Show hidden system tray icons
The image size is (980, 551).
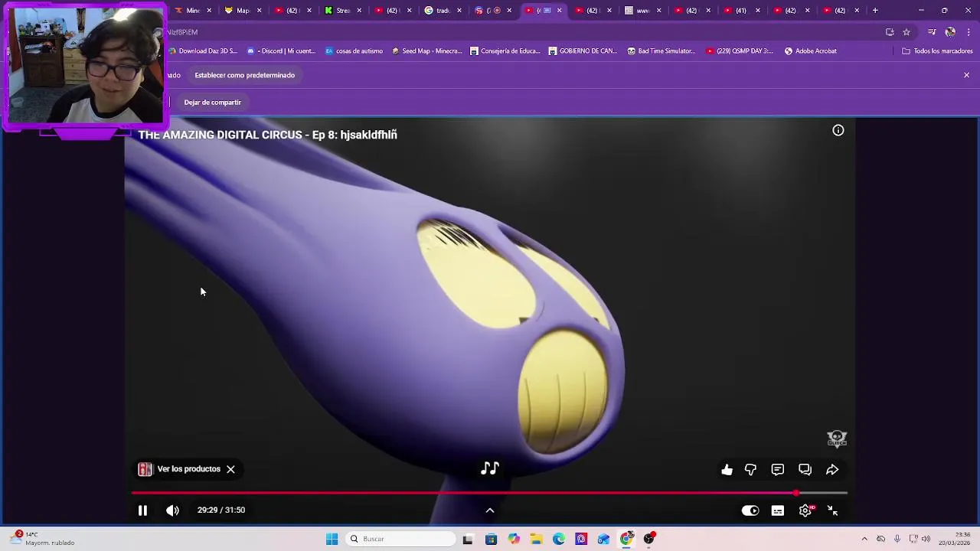pyautogui.click(x=864, y=539)
